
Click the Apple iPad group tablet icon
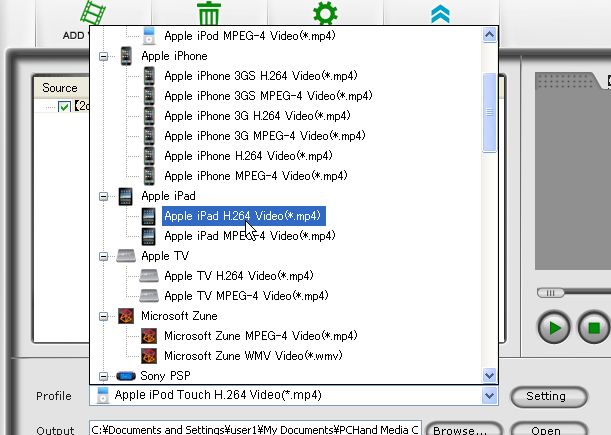125,196
